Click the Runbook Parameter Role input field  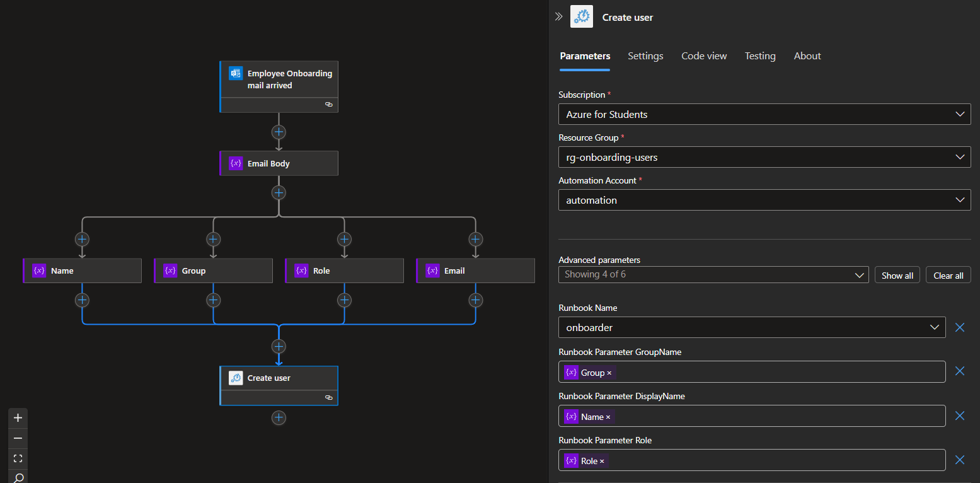775,460
